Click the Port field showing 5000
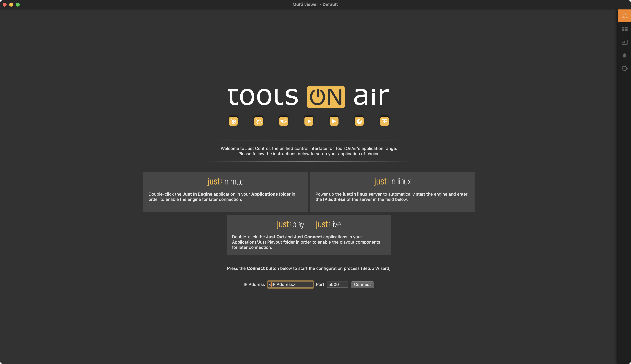The image size is (631, 364). [337, 284]
